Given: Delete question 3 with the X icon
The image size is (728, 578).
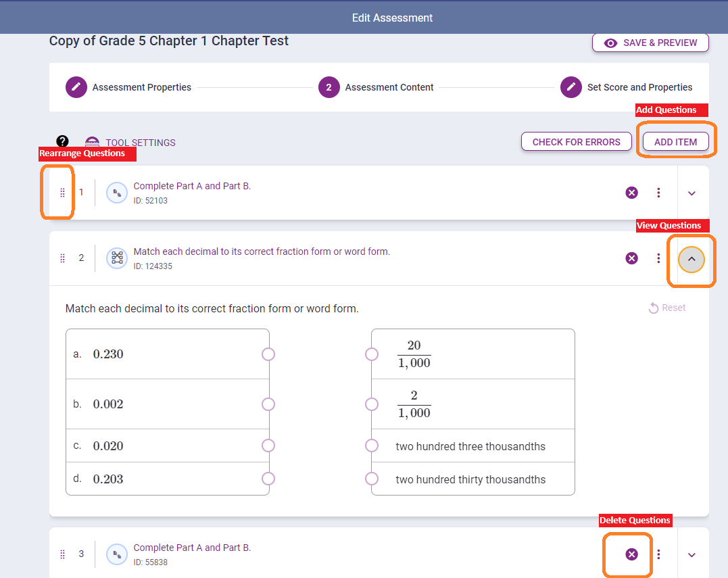Looking at the screenshot, I should coord(631,554).
